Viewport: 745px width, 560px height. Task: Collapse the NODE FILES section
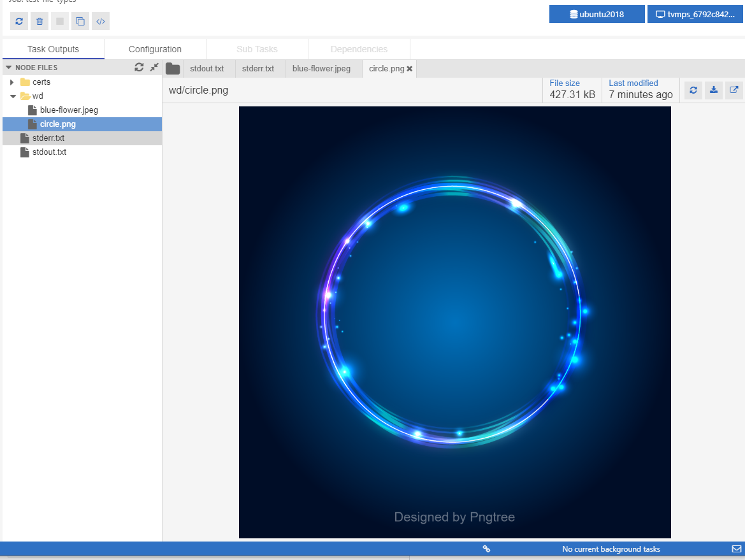tap(8, 68)
